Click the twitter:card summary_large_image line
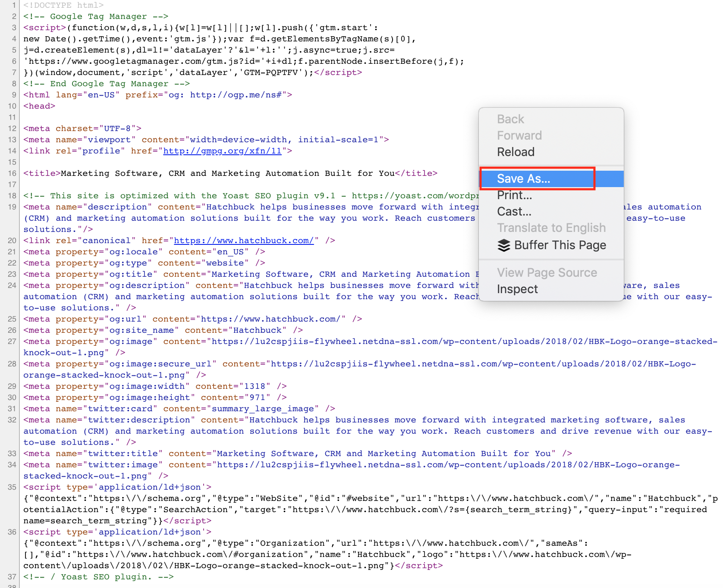The height and width of the screenshot is (588, 723). 179,409
